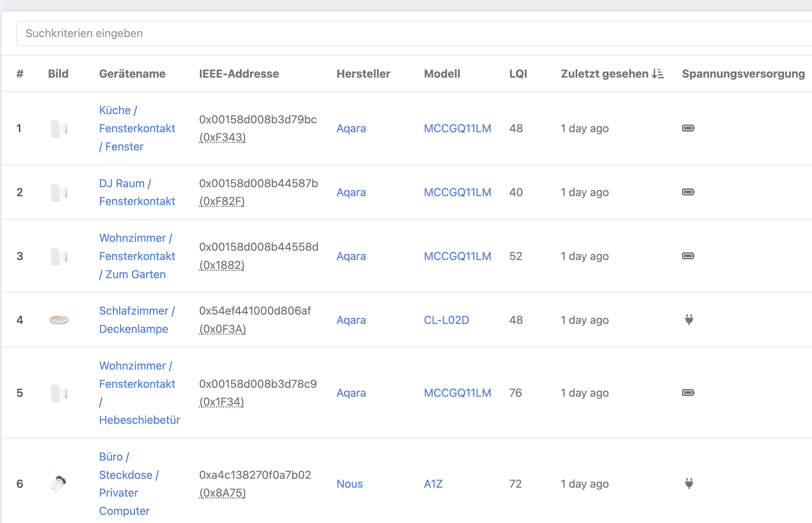
Task: Click Aqara link in Zum Garten row
Action: point(351,256)
